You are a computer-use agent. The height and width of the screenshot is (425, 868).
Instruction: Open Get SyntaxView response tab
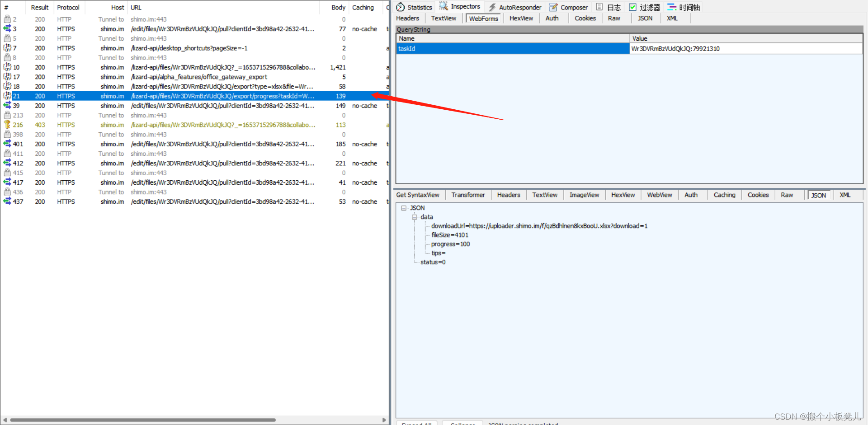[418, 195]
